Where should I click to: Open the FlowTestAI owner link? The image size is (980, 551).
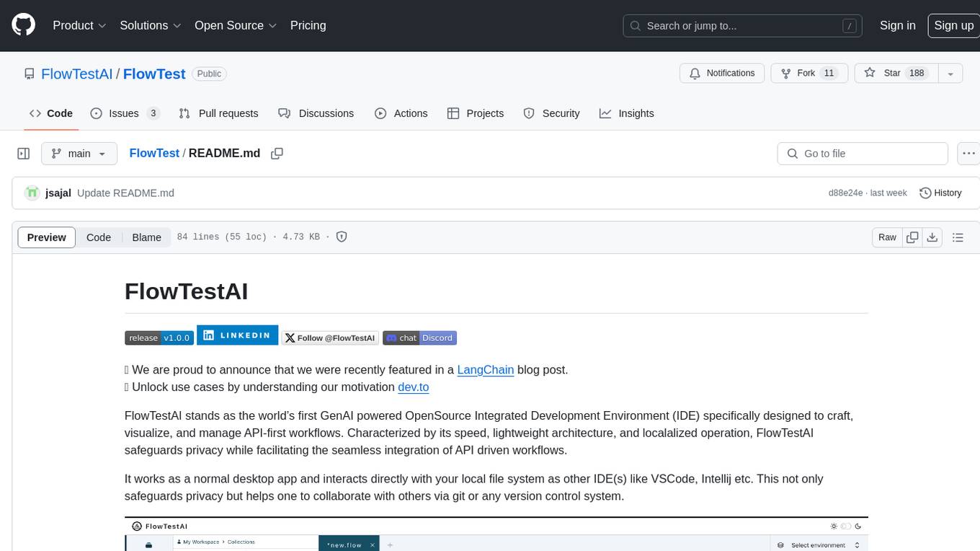coord(77,74)
